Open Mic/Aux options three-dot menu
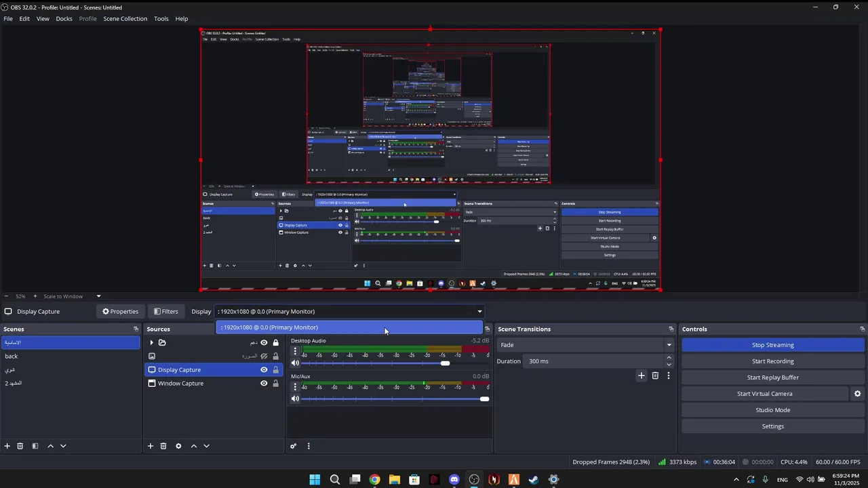The width and height of the screenshot is (868, 488). point(295,387)
